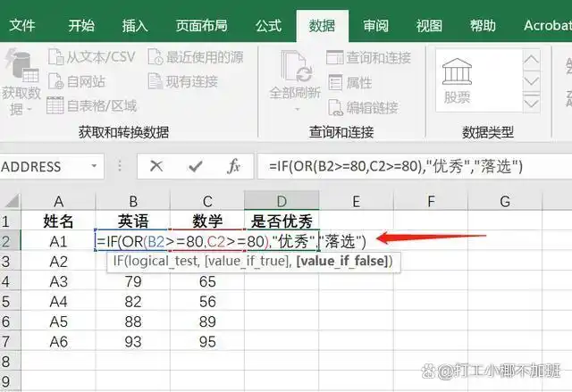Click the fx Insert Function icon
572x392 pixels.
(x=233, y=166)
